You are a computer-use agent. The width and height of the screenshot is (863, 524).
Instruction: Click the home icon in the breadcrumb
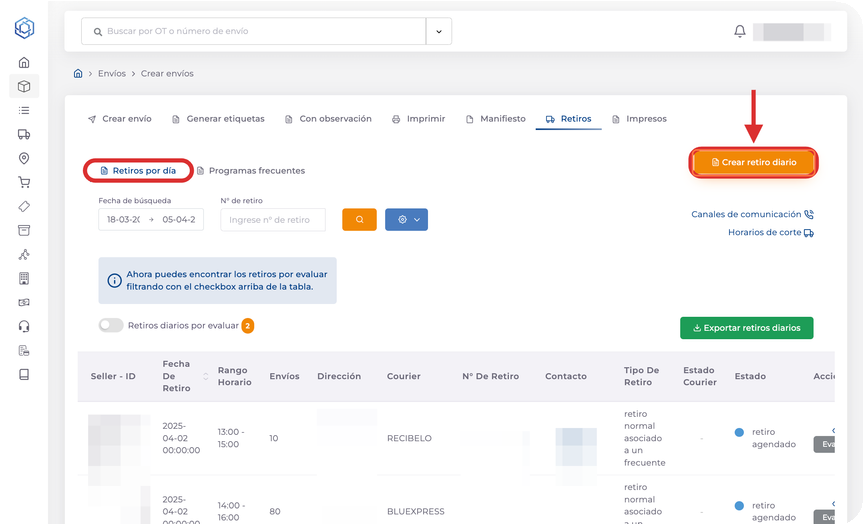78,73
